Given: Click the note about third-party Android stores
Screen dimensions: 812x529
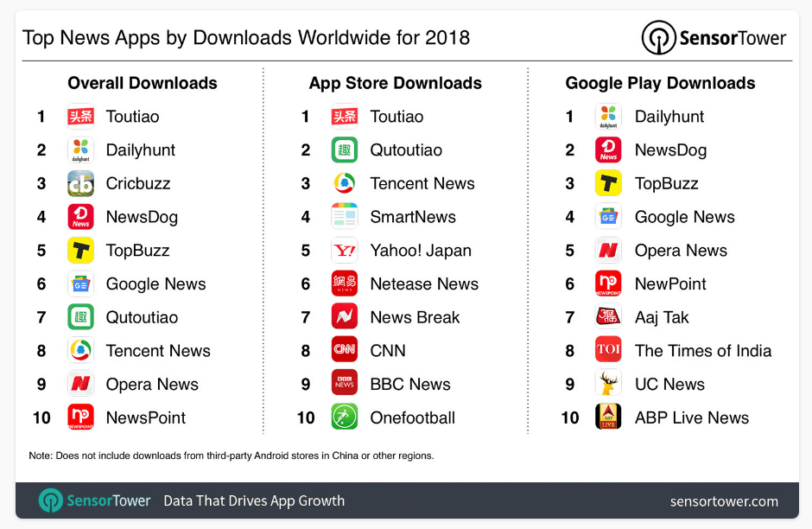Looking at the screenshot, I should pos(231,456).
